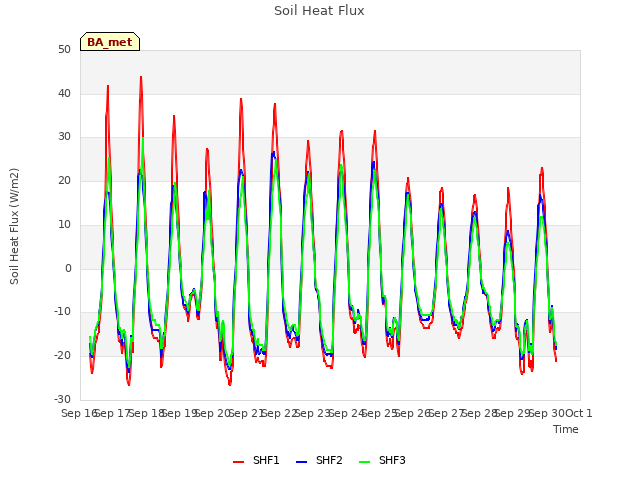Screen dimensions: 640x480
Task: Toggle the SHF2 series in the legend
Action: pos(319,460)
